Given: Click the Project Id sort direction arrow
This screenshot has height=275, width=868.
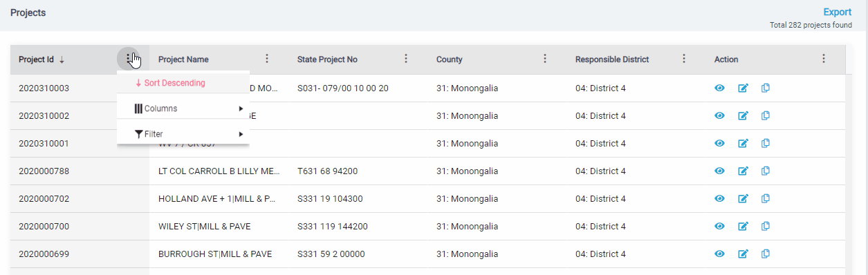Looking at the screenshot, I should (x=62, y=59).
